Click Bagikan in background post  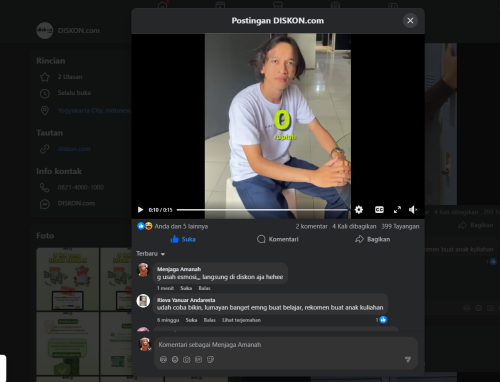pyautogui.click(x=476, y=226)
